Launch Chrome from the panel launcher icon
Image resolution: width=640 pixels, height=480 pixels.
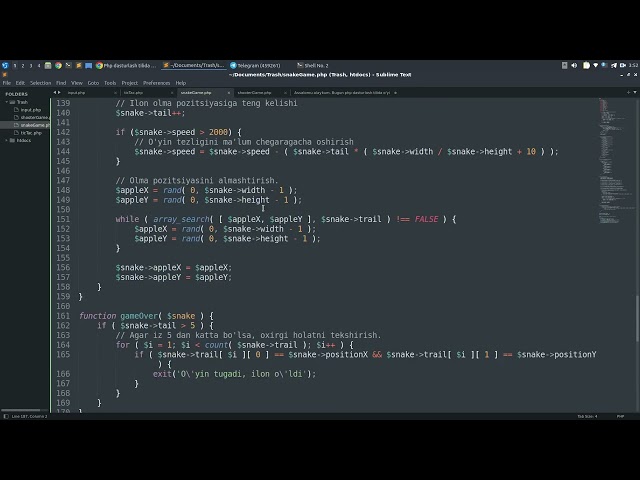[x=58, y=65]
